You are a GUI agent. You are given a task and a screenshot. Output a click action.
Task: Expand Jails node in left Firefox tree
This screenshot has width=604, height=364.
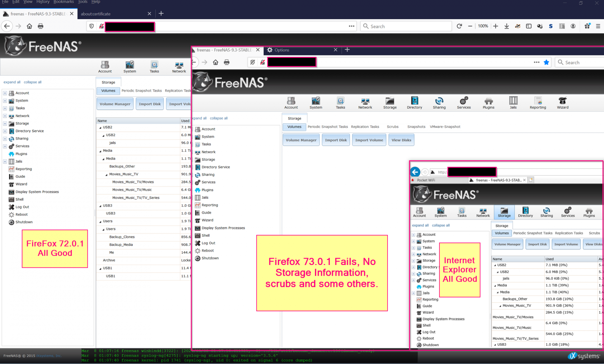5,162
